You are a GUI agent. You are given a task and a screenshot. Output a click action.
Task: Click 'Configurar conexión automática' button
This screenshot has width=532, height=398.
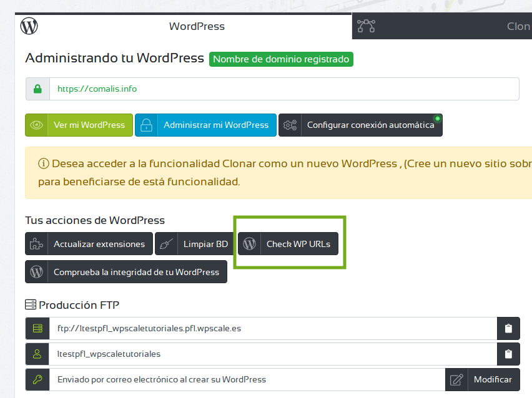360,125
